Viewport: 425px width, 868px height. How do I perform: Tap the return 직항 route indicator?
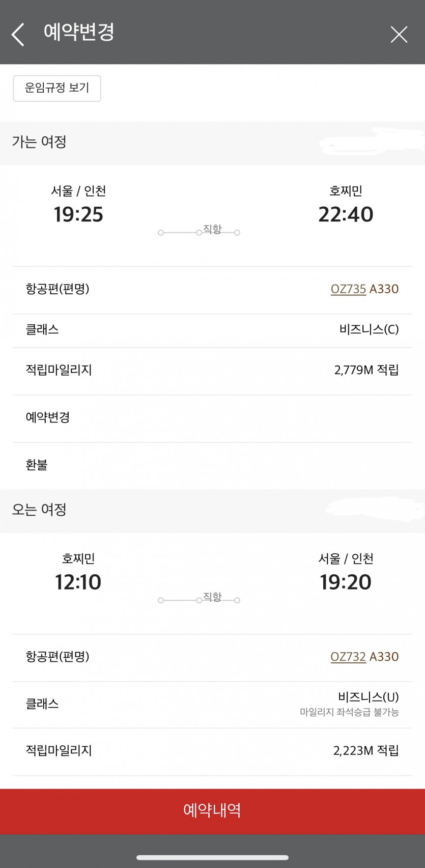[x=199, y=599]
